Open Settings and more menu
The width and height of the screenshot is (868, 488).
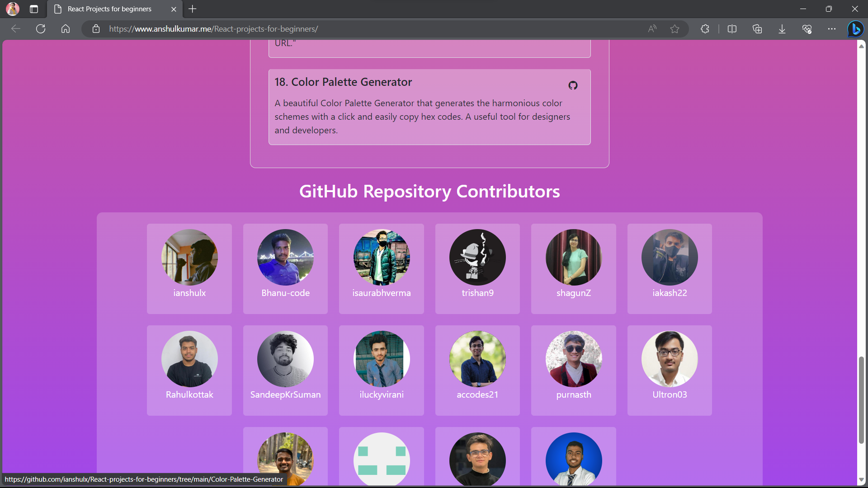pos(832,29)
